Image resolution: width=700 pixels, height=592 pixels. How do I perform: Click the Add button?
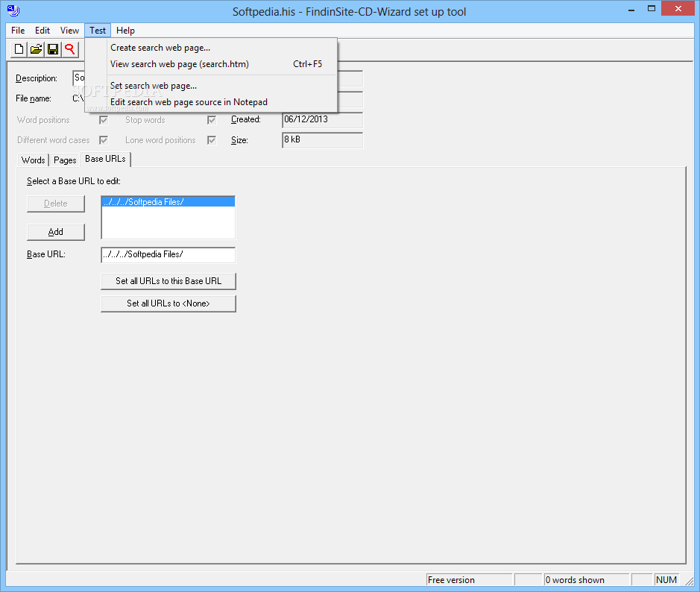click(x=56, y=232)
